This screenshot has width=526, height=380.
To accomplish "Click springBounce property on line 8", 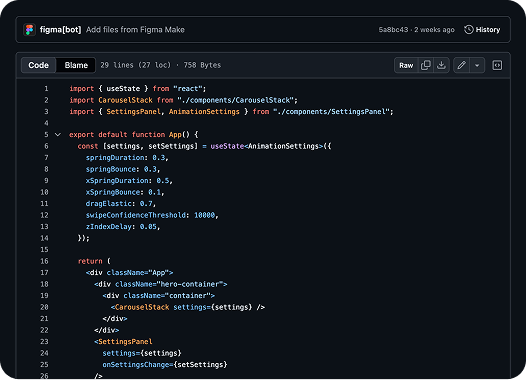I will [111, 169].
